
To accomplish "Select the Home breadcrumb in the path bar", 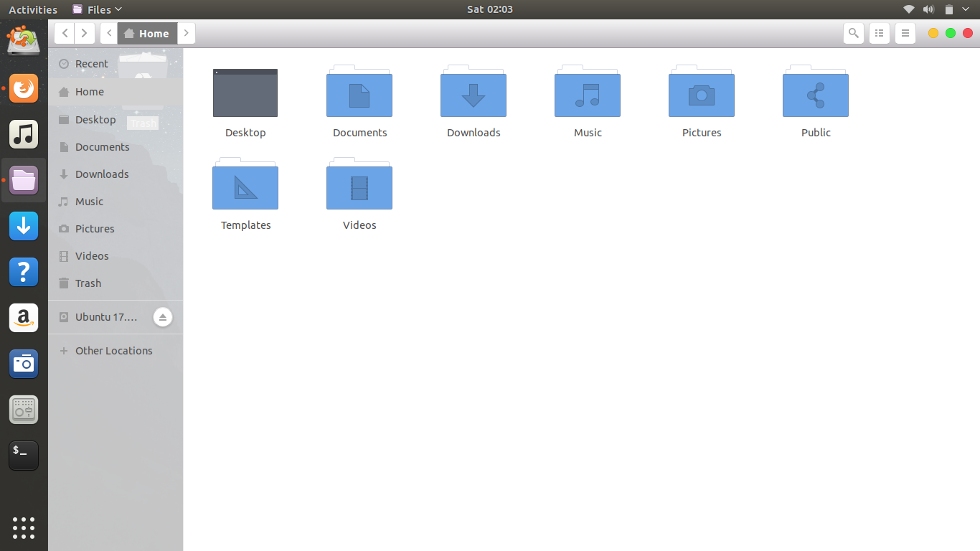I will (147, 33).
